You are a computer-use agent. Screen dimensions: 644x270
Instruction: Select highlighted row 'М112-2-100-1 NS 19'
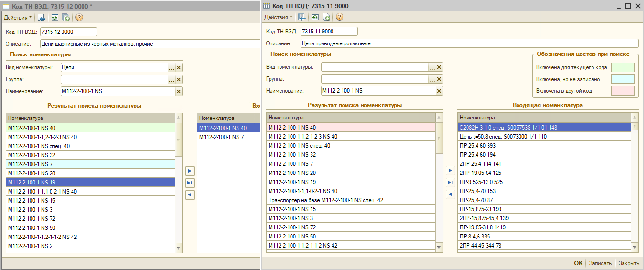[91, 182]
